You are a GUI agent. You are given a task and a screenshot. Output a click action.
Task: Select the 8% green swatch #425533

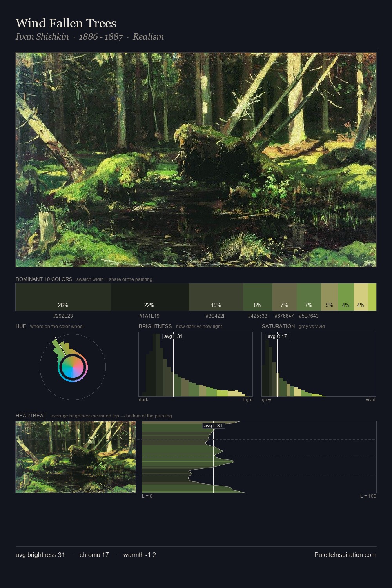258,297
